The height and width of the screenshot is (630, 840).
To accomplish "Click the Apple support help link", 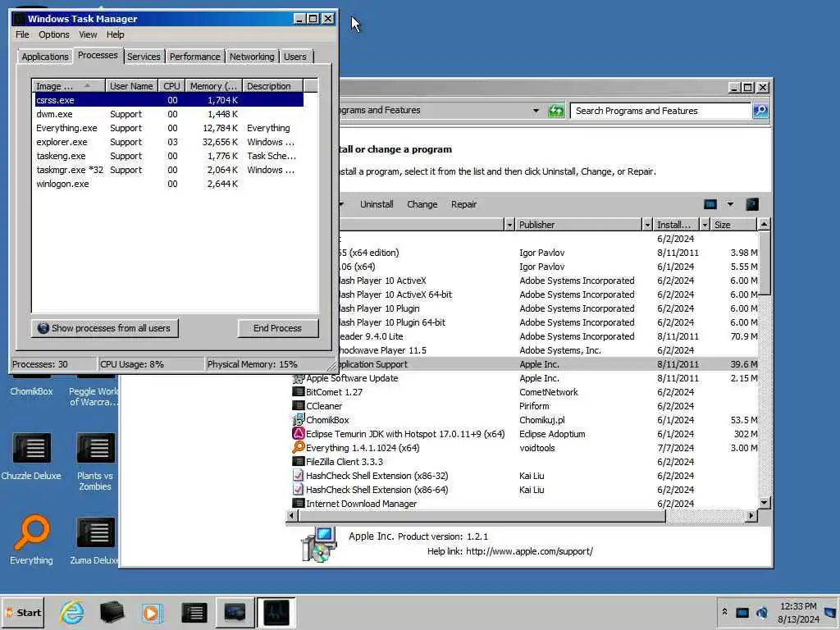I will (x=529, y=551).
